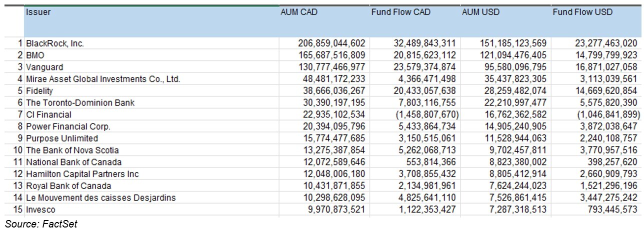Screen dimensions: 644x232
Task: Click Vanguard fund flow CAD 23,579,374,874
Action: pyautogui.click(x=425, y=67)
